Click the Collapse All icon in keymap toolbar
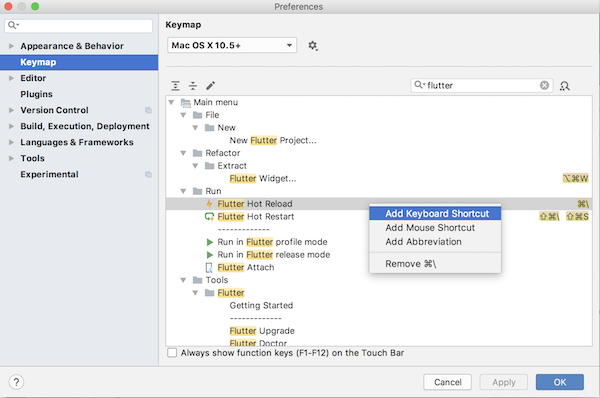This screenshot has height=398, width=600. 193,85
